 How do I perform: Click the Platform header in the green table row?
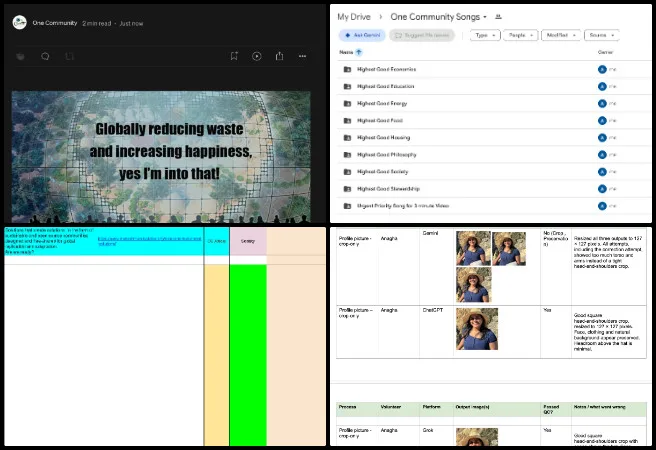tap(436, 409)
